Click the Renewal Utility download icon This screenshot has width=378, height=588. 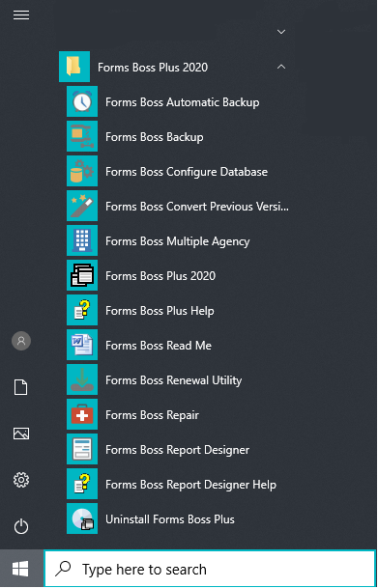click(82, 379)
